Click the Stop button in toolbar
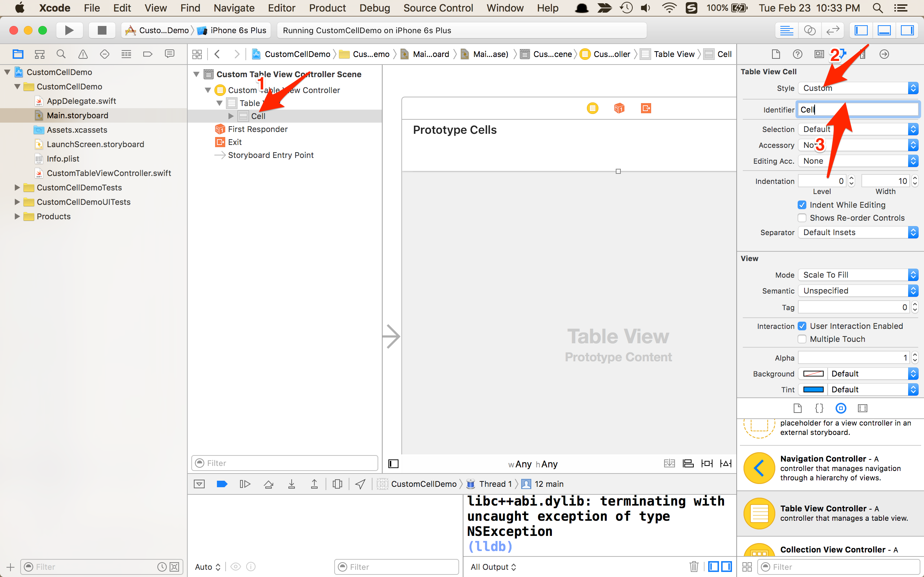The width and height of the screenshot is (924, 577). click(x=101, y=30)
